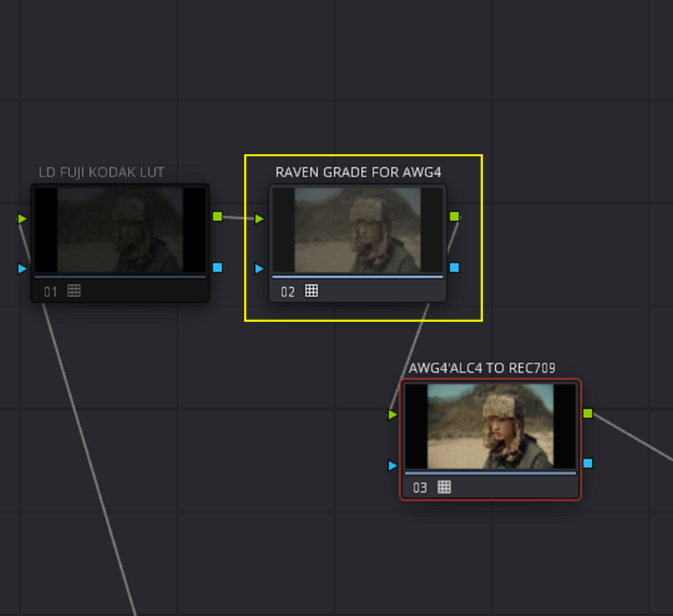Click the green RGB input of node 02

[259, 219]
